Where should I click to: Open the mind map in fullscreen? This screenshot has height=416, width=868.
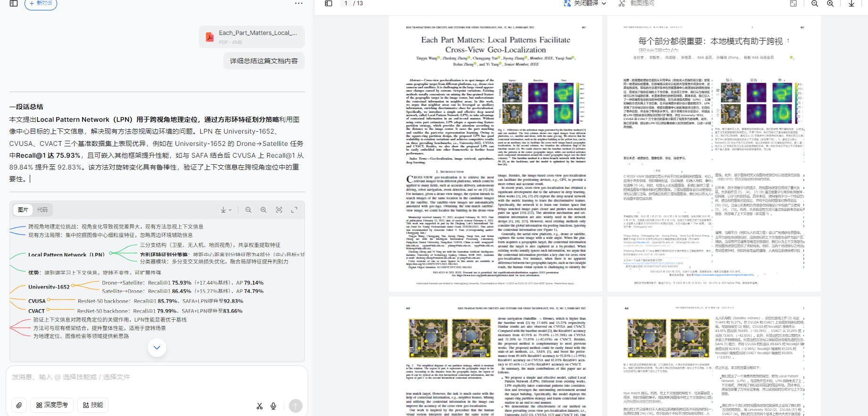click(294, 210)
